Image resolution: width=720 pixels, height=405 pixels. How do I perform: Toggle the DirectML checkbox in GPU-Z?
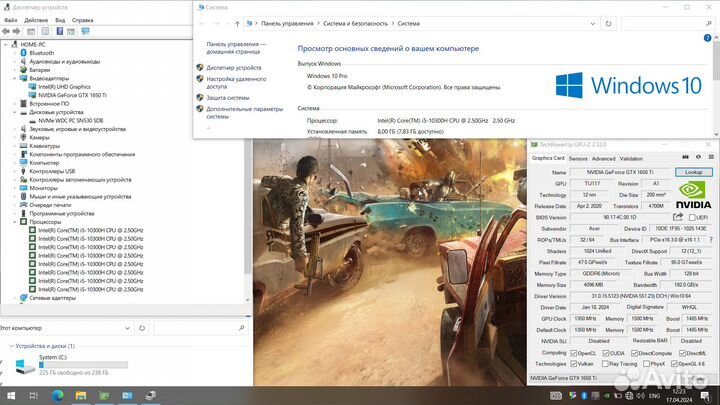point(682,353)
